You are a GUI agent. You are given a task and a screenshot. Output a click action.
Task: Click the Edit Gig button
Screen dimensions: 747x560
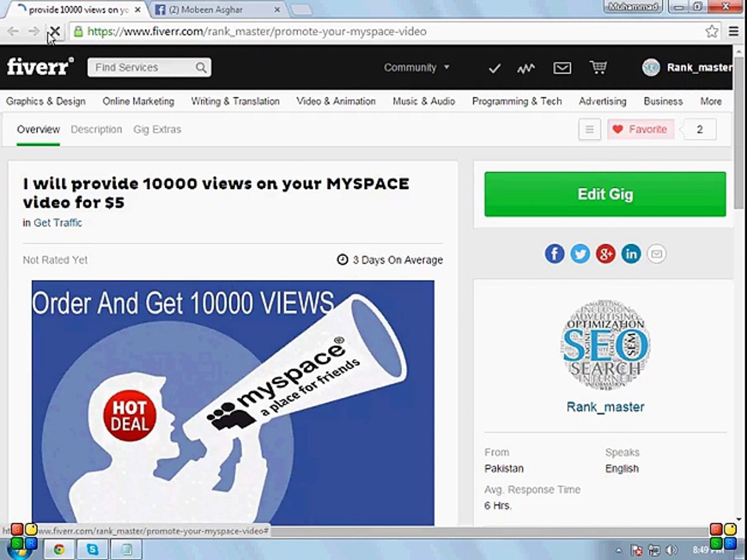point(605,194)
